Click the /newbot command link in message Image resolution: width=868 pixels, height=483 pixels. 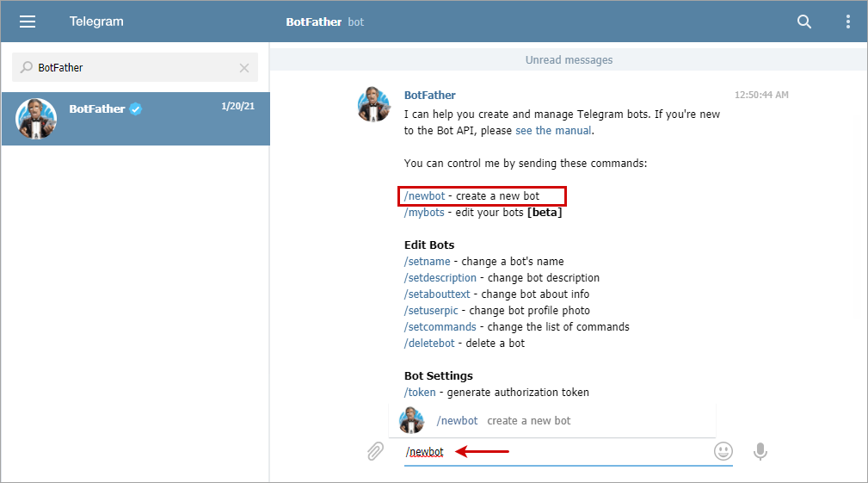pyautogui.click(x=425, y=196)
